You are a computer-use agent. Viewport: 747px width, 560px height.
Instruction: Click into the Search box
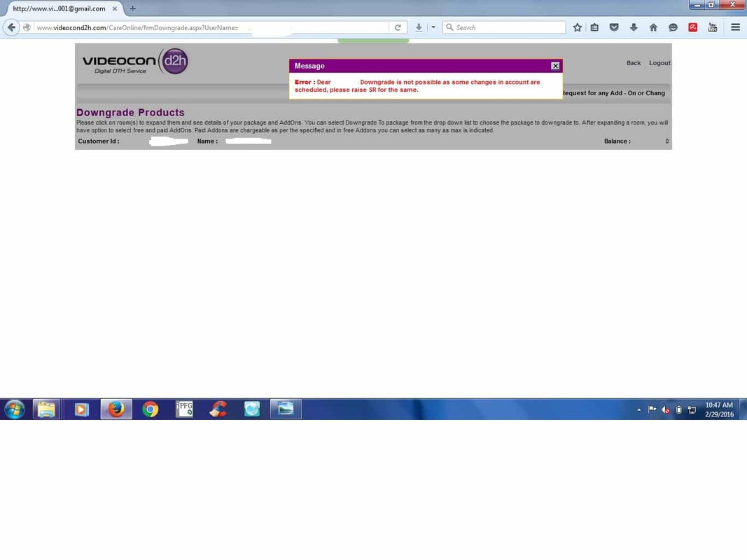[504, 27]
